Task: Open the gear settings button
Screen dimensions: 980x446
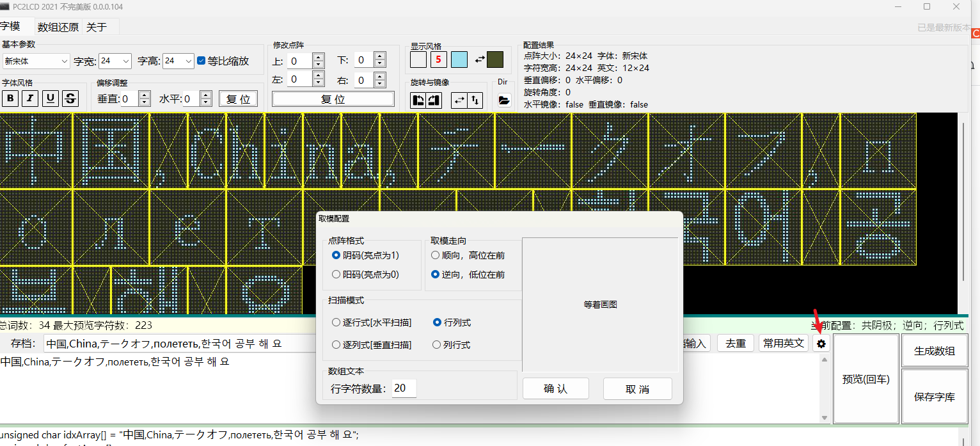Action: coord(821,344)
